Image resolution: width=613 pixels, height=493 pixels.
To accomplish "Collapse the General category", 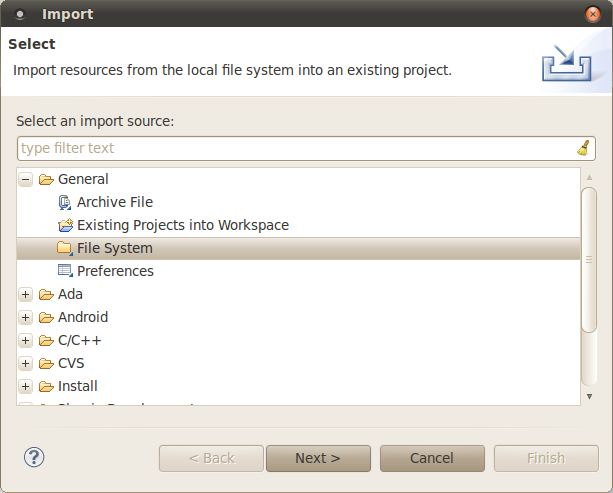I will coord(25,179).
